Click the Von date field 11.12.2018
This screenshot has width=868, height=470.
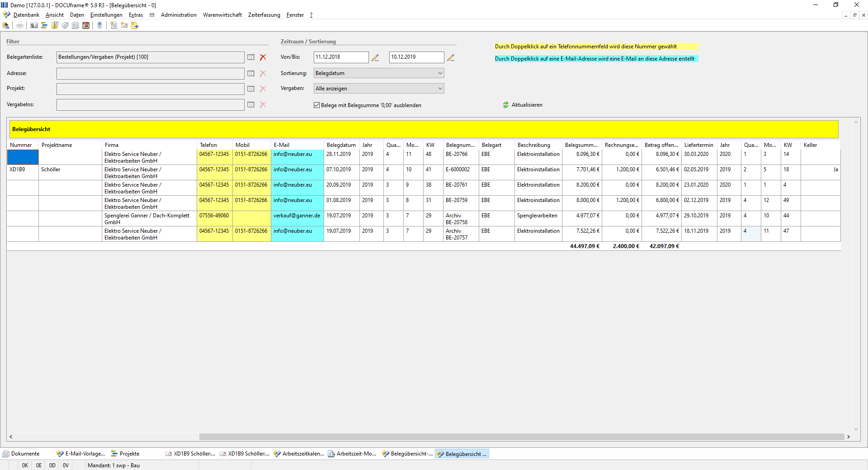click(x=341, y=57)
